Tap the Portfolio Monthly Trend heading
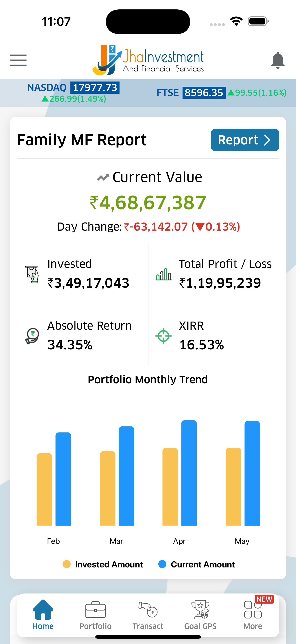The height and width of the screenshot is (644, 296). click(148, 379)
